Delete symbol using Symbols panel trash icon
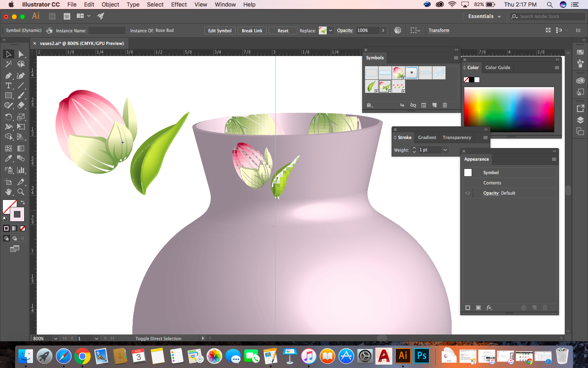The image size is (588, 368). click(445, 105)
